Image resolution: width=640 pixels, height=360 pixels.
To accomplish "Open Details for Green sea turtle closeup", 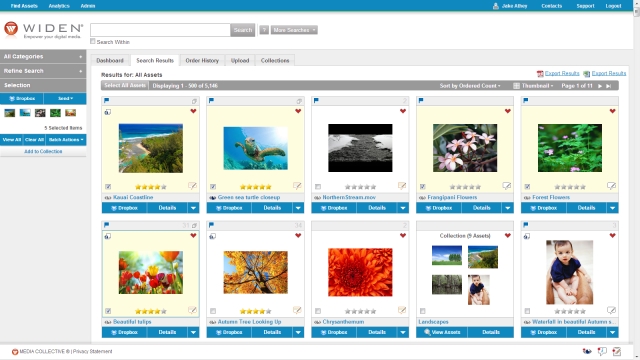I will pyautogui.click(x=272, y=208).
